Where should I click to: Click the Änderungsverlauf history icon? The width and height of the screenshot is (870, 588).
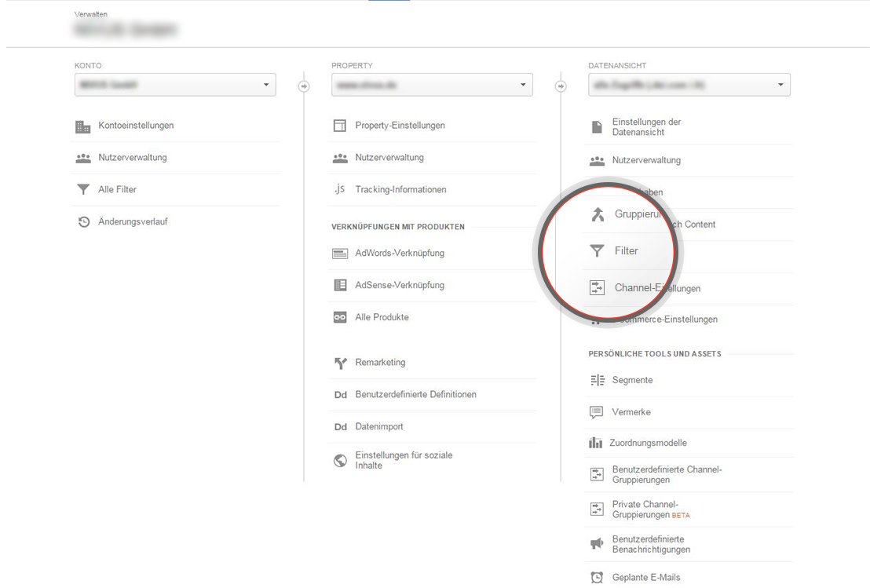pos(84,222)
